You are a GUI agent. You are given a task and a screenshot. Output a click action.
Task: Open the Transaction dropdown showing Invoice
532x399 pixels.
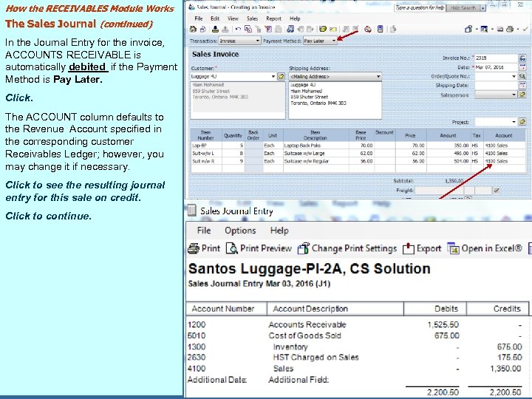239,41
